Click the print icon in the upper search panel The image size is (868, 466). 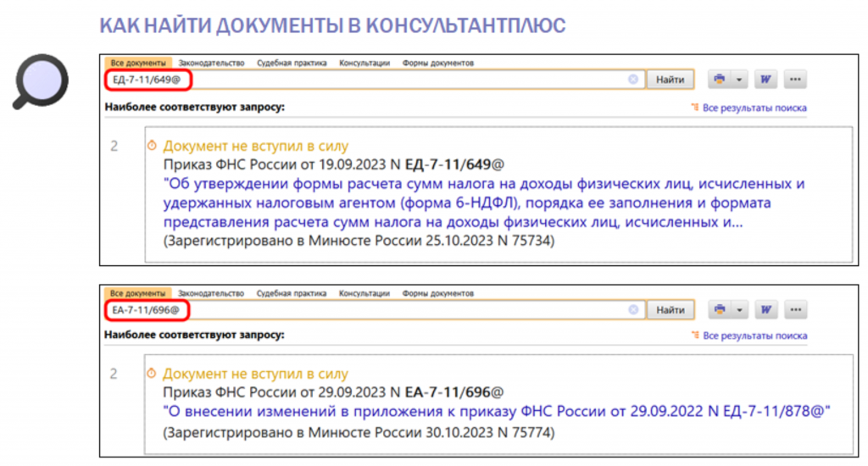(x=719, y=79)
